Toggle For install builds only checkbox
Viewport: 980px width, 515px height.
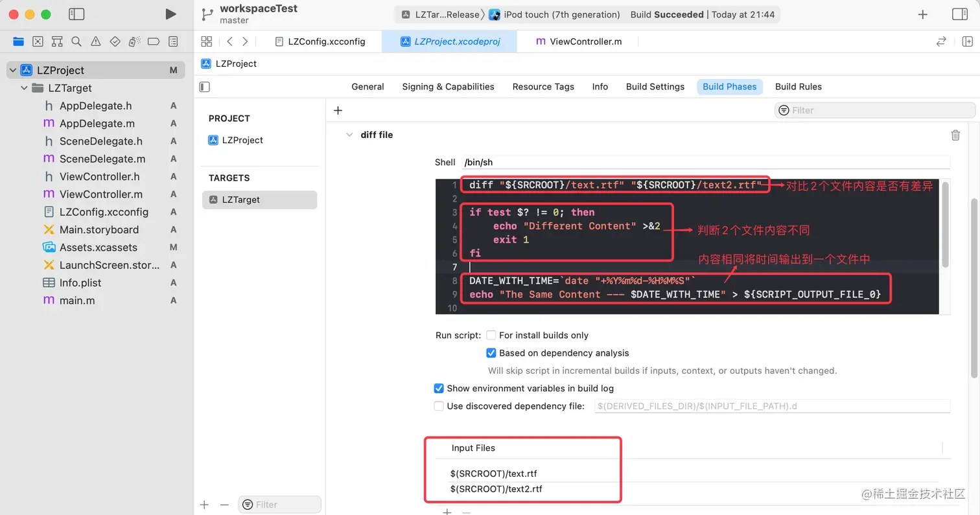[491, 335]
